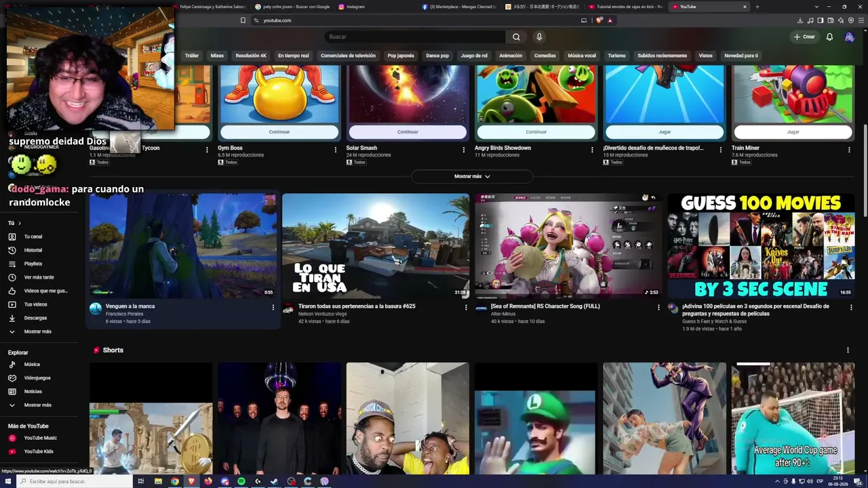The width and height of the screenshot is (868, 488).
Task: Open Tu canal from the sidebar
Action: click(33, 237)
